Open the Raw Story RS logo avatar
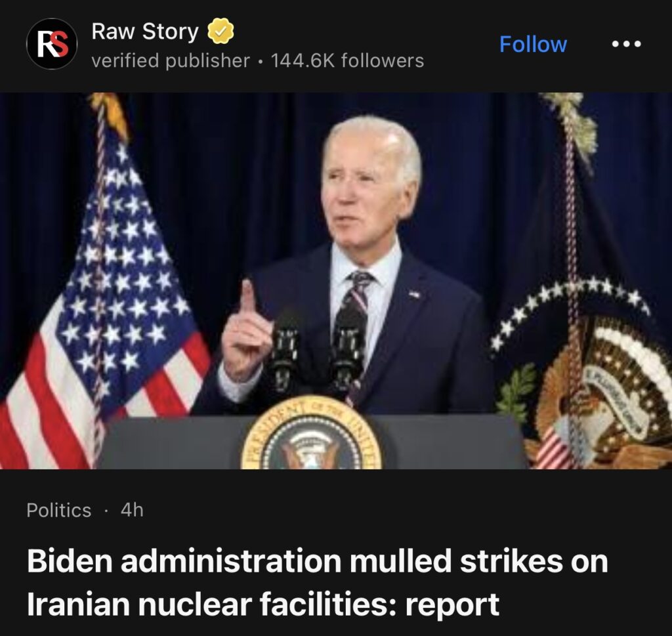Screen dimensions: 672x636 52,44
